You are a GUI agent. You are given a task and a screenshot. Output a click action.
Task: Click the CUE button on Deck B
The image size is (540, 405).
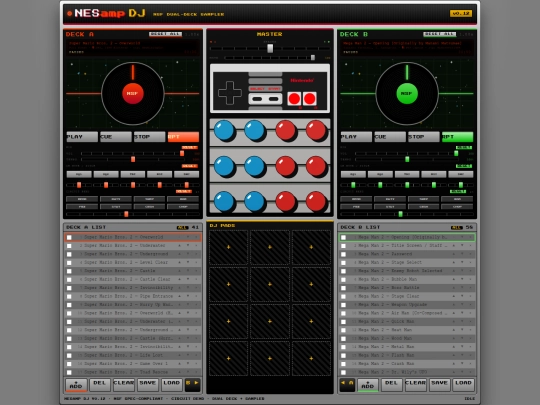click(390, 137)
